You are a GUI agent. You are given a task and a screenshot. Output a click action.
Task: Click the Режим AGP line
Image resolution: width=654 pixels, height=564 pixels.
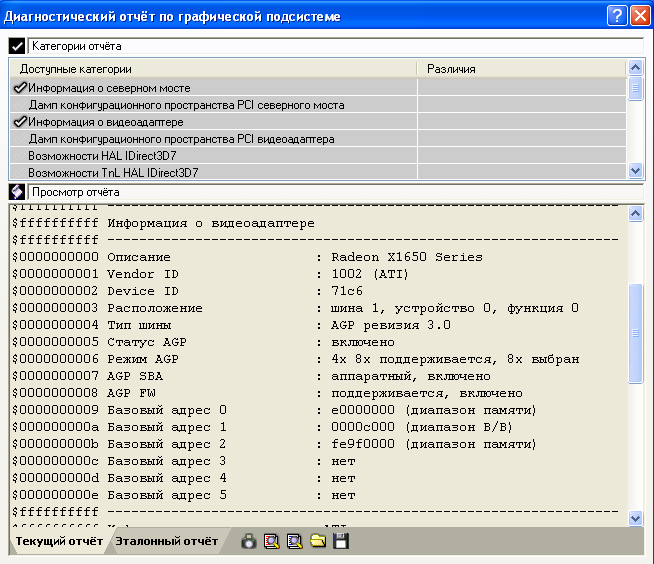coord(296,359)
